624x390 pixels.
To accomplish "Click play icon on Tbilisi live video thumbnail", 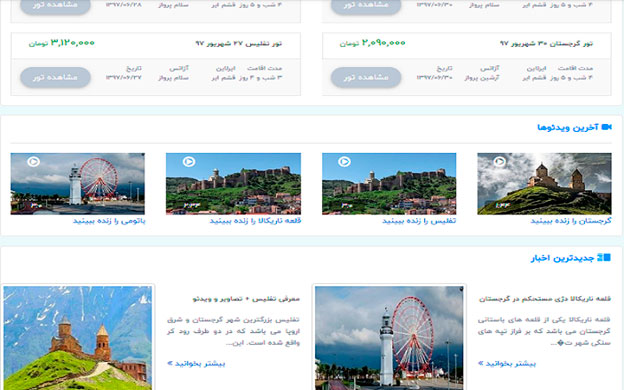I will click(344, 162).
